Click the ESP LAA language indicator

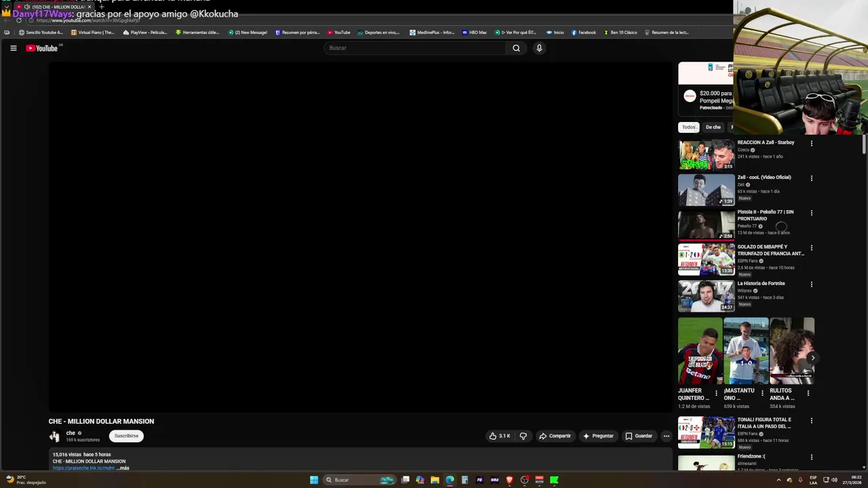813,480
